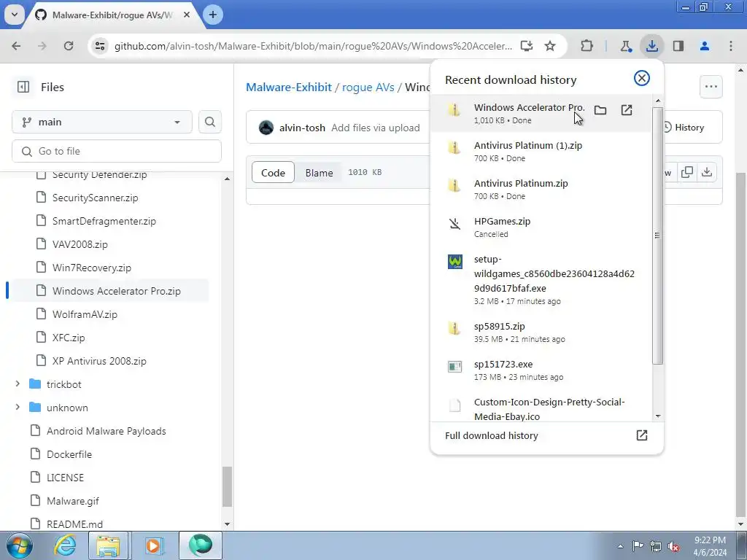The width and height of the screenshot is (747, 560).
Task: Switch to Code view tab
Action: 273,172
